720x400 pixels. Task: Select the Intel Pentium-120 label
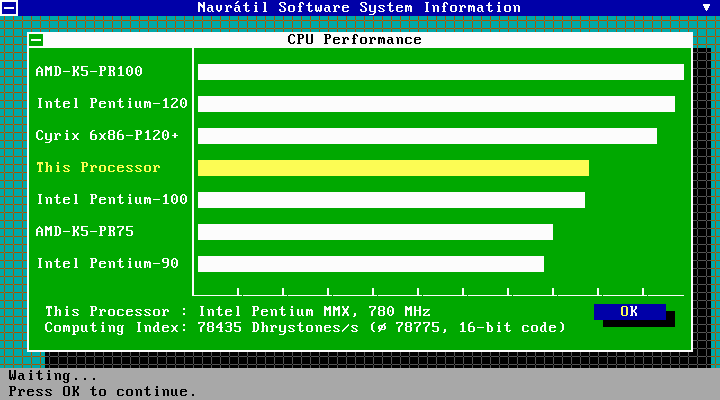[x=112, y=103]
